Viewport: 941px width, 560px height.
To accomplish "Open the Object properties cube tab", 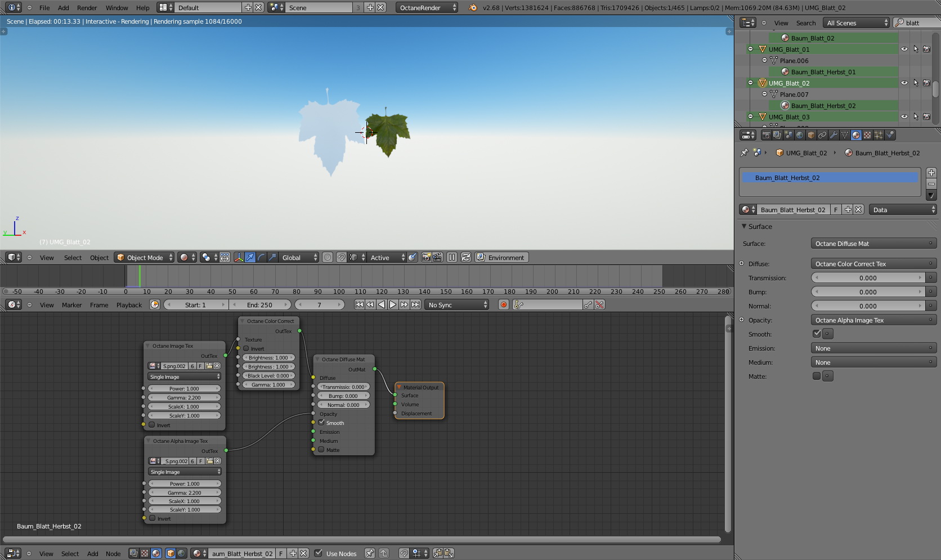I will click(x=811, y=135).
